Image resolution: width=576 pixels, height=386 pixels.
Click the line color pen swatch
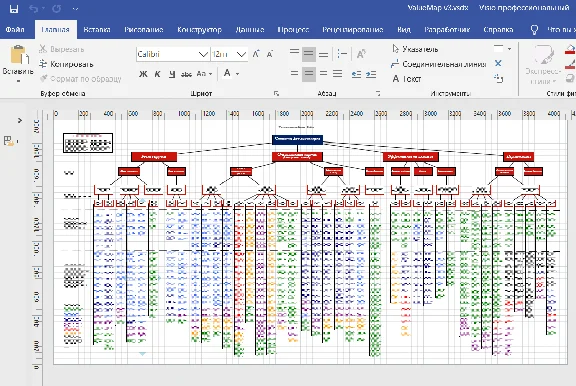click(570, 65)
